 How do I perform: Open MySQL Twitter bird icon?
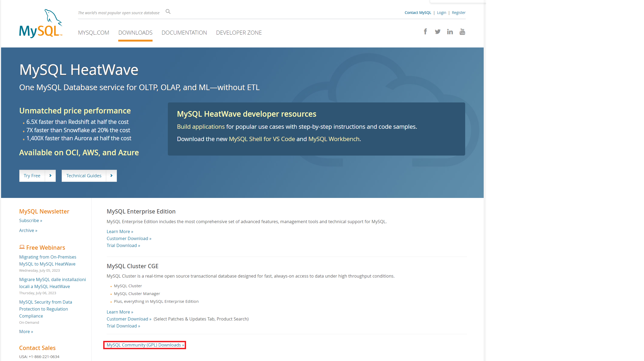point(438,32)
